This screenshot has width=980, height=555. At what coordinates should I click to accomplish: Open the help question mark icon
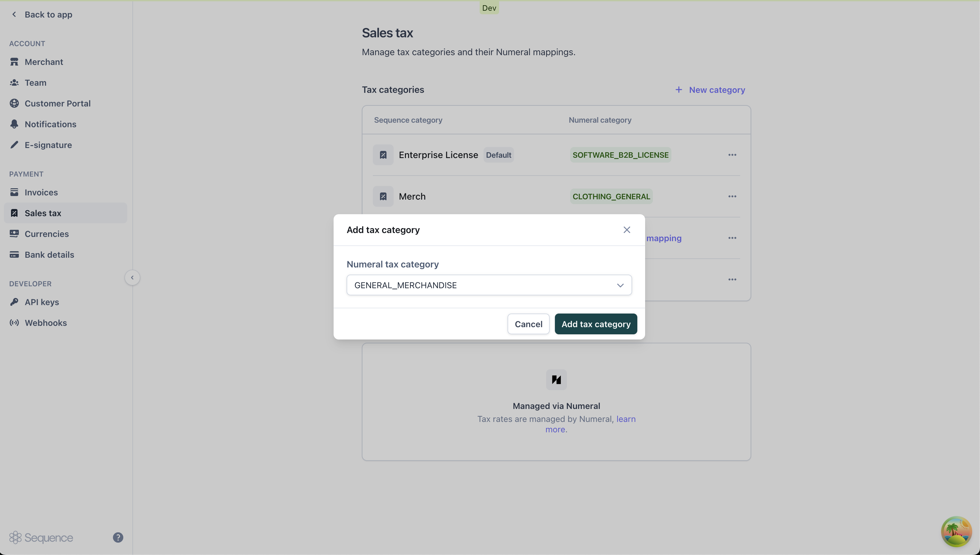coord(118,537)
